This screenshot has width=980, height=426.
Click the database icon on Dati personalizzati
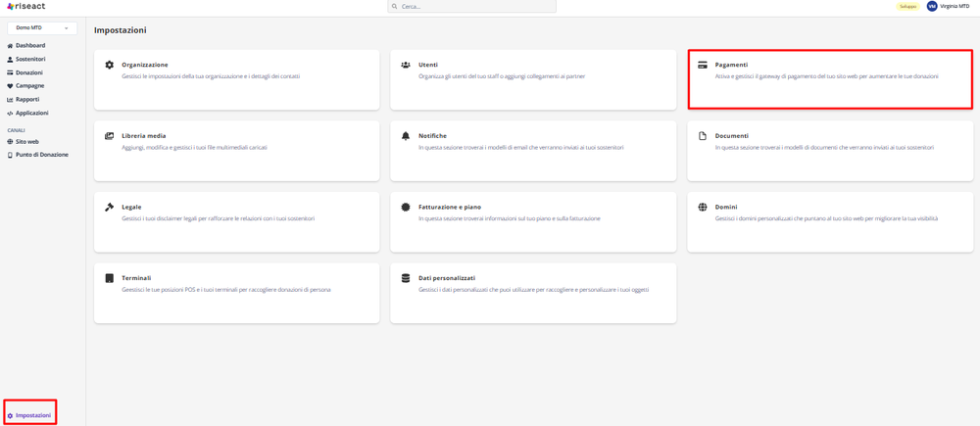pyautogui.click(x=406, y=278)
